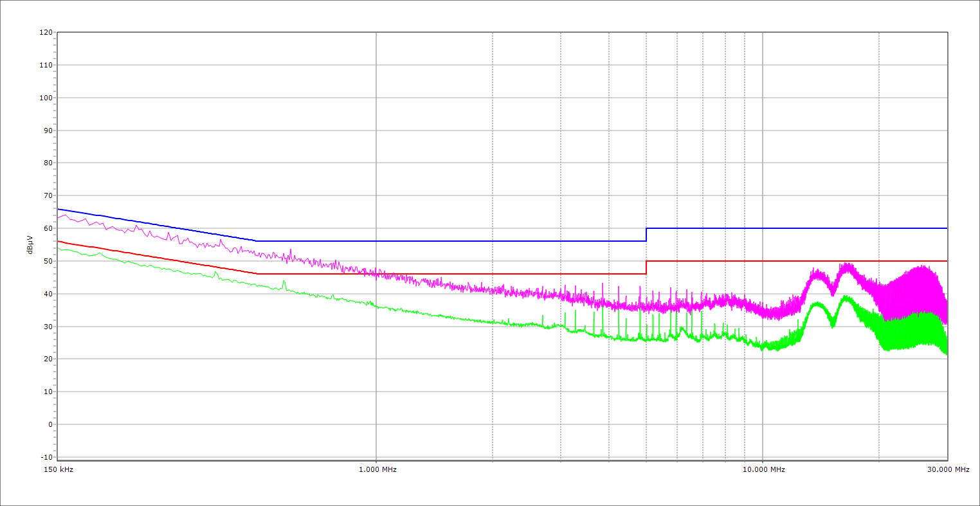The height and width of the screenshot is (506, 980).
Task: Click the green trace's highest hump above 10 MHz
Action: tap(846, 297)
